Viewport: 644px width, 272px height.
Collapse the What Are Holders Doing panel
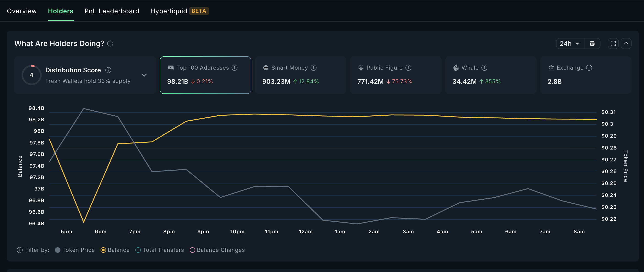(626, 44)
